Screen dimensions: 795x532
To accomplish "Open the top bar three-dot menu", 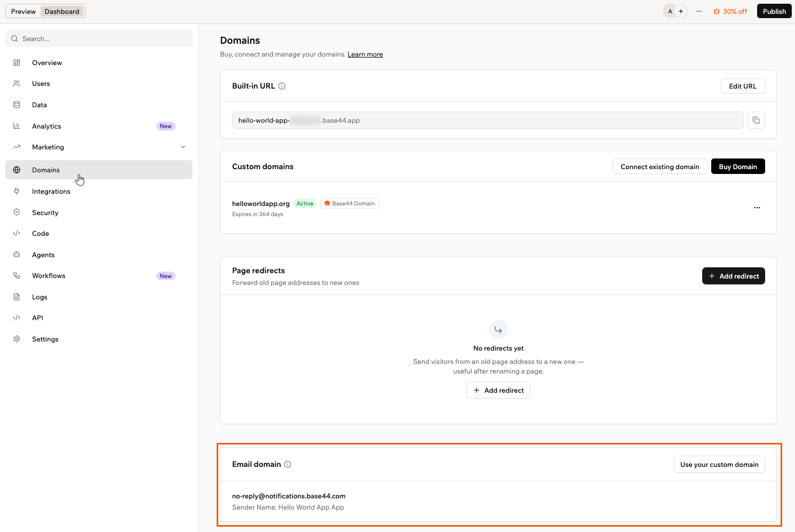I will 699,11.
